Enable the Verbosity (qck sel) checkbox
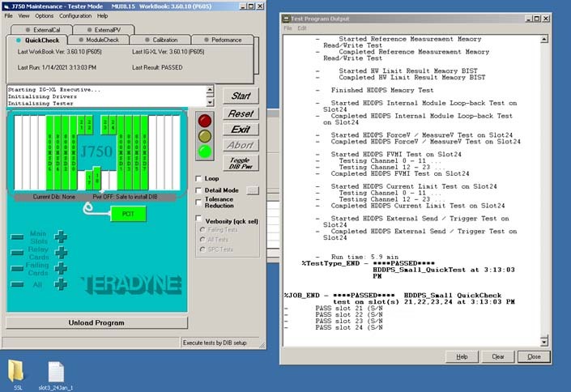The image size is (571, 392). click(x=200, y=219)
